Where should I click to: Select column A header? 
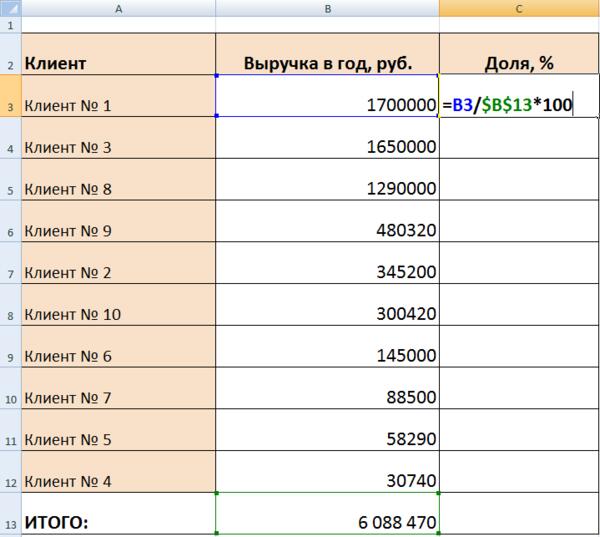[119, 8]
